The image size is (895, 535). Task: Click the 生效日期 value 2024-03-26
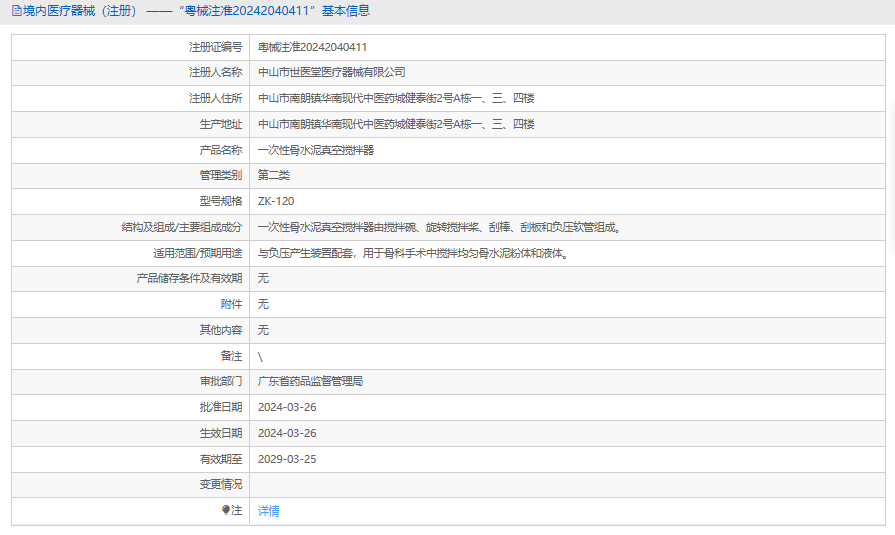(287, 433)
